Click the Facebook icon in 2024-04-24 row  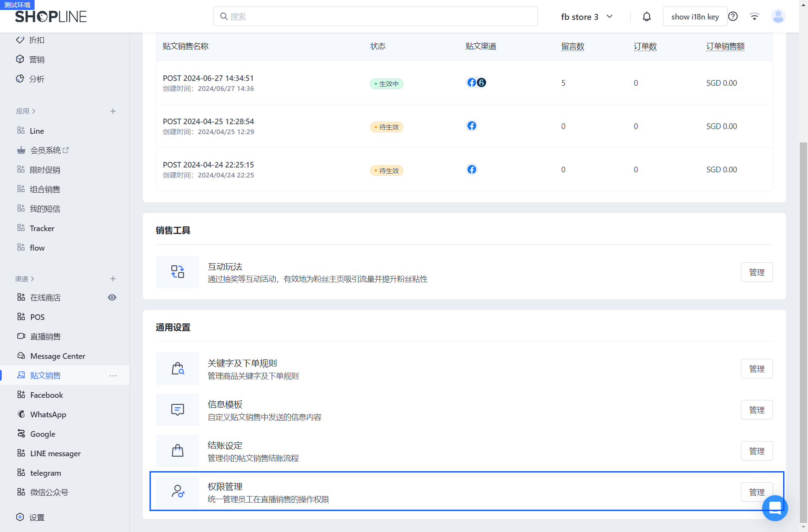point(472,169)
